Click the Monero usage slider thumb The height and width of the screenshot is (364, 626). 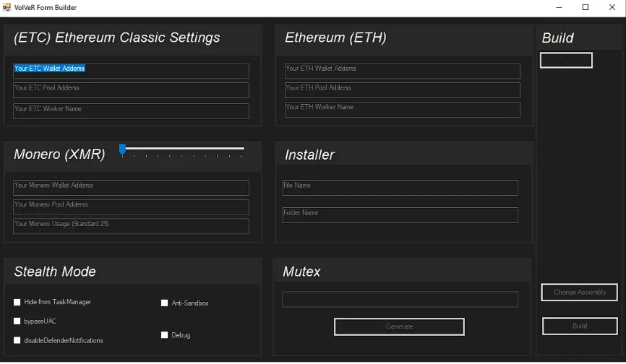(x=123, y=149)
